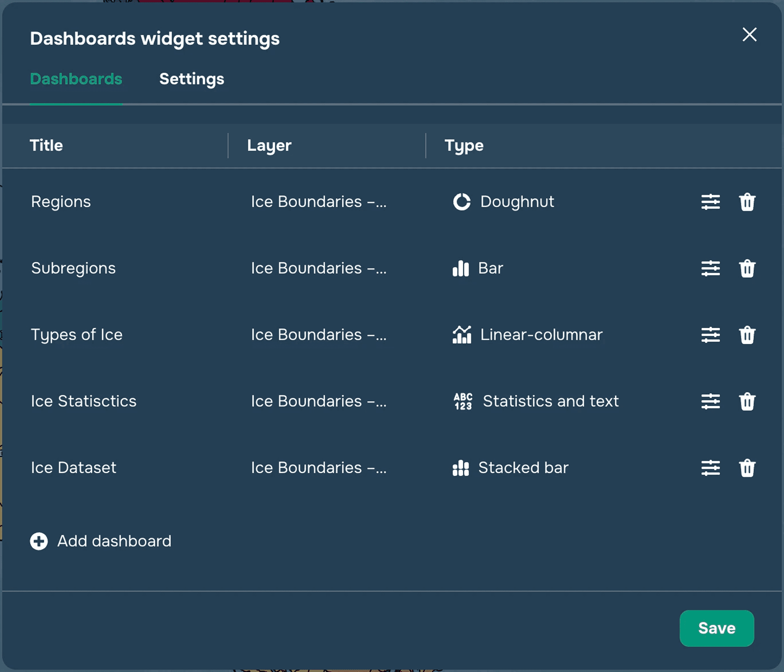Click the Doughnut chart type icon
Image resolution: width=784 pixels, height=672 pixels.
462,202
